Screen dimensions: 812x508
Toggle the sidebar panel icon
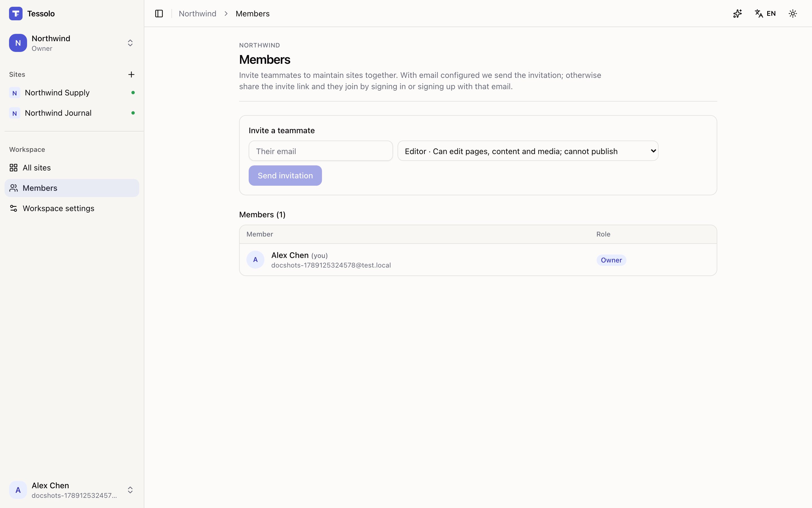159,14
